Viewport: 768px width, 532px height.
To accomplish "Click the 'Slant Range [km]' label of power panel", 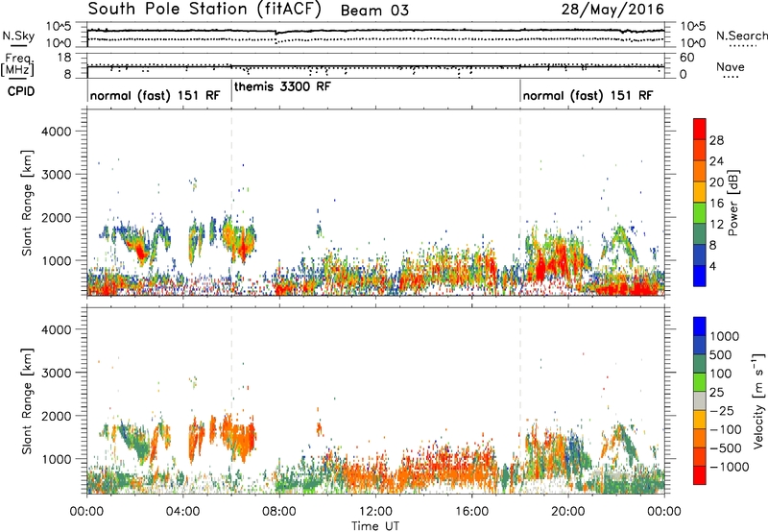I will 27,203.
